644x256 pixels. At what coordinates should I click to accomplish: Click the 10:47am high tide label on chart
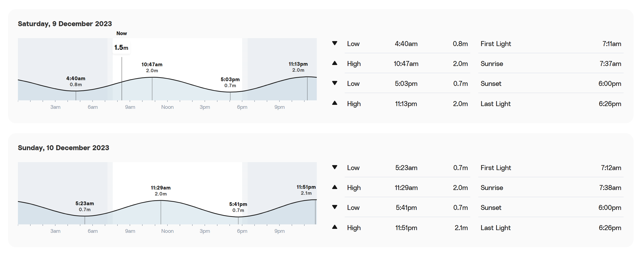(152, 67)
